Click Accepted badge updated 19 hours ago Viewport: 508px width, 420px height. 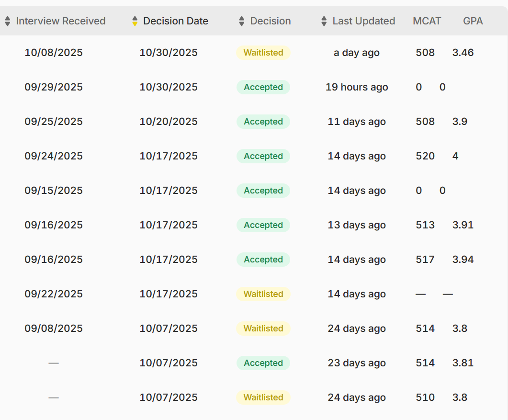pos(263,87)
